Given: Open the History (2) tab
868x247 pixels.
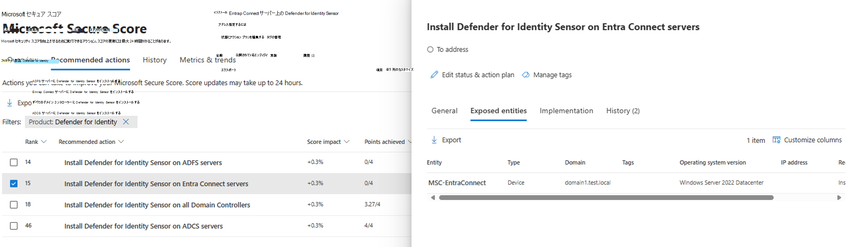Looking at the screenshot, I should coord(623,111).
